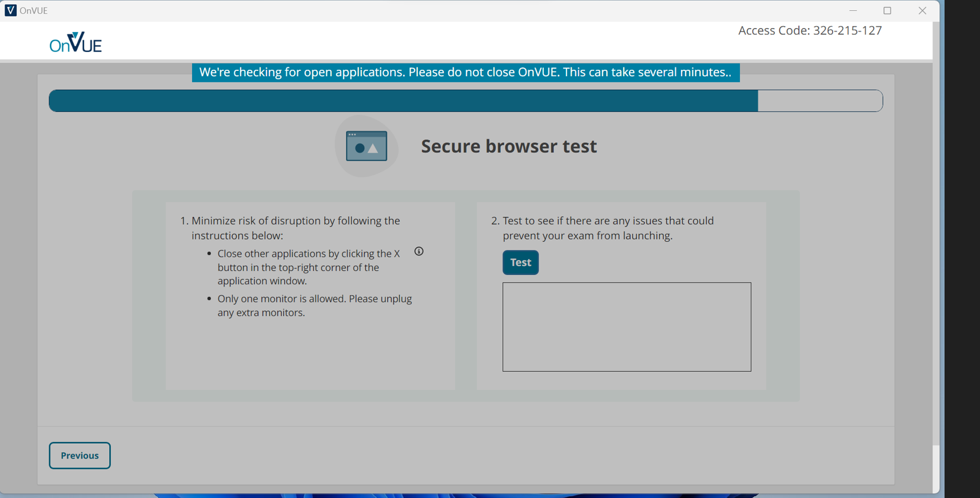Click the OnVUE title bar app icon
The width and height of the screenshot is (980, 498).
[10, 10]
